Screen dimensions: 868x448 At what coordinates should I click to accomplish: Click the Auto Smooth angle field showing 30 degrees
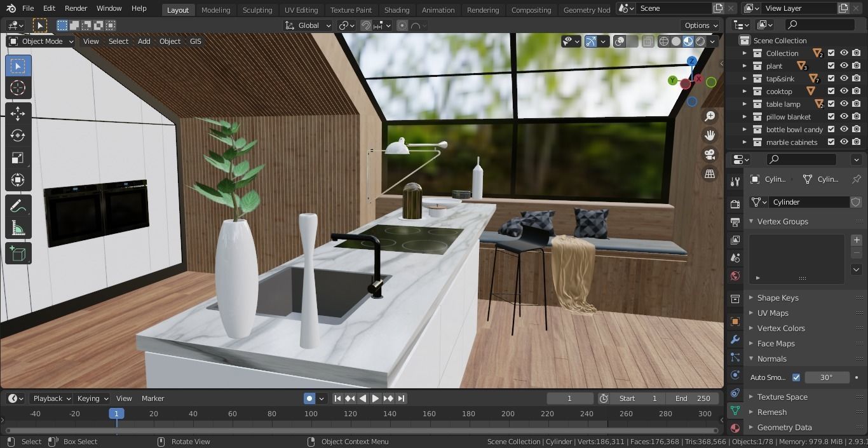pos(827,377)
